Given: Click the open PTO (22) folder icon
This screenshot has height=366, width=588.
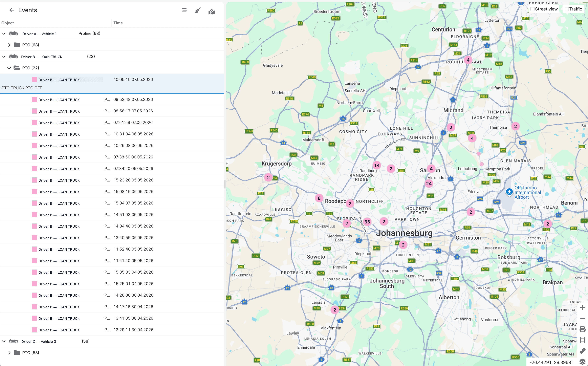Looking at the screenshot, I should tap(17, 68).
